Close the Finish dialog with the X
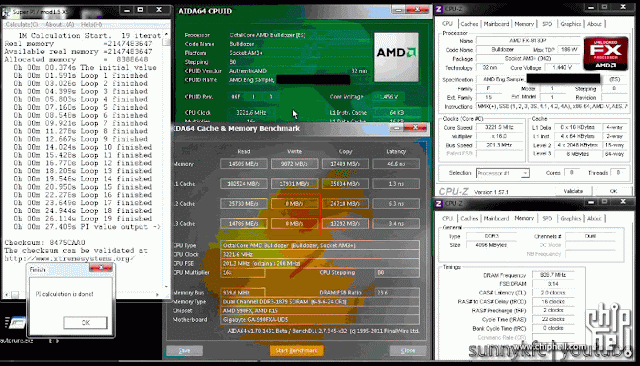 100,268
